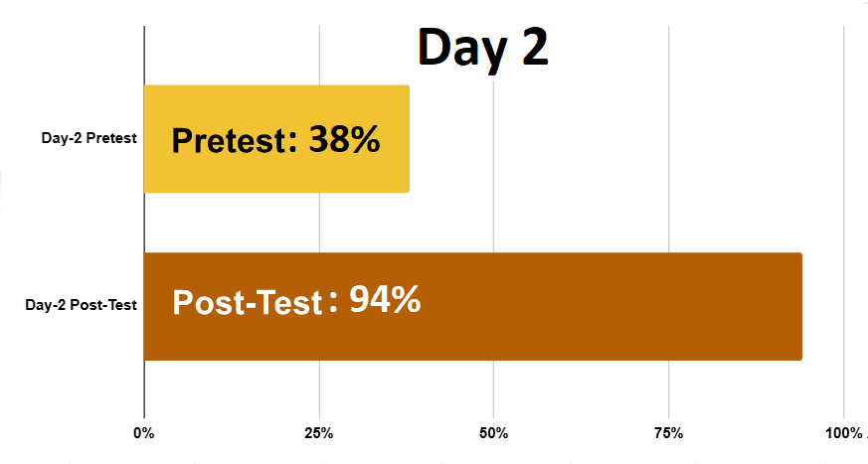The width and height of the screenshot is (868, 464).
Task: Select the brown Post-Test bar
Action: [472, 306]
